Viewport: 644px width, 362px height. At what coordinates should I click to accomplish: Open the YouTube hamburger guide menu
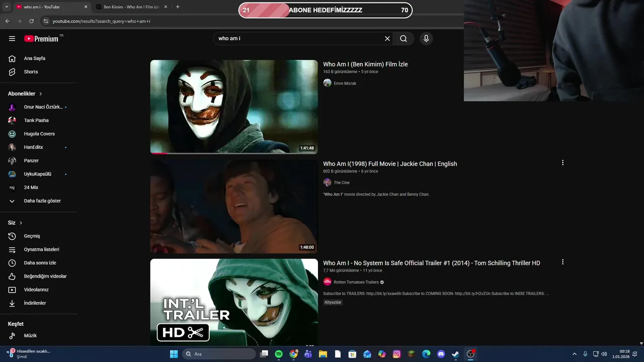(12, 39)
